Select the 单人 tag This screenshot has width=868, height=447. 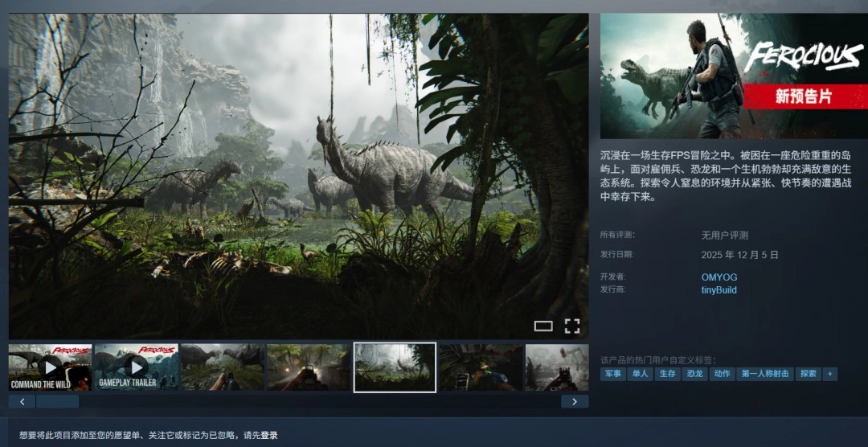click(640, 374)
